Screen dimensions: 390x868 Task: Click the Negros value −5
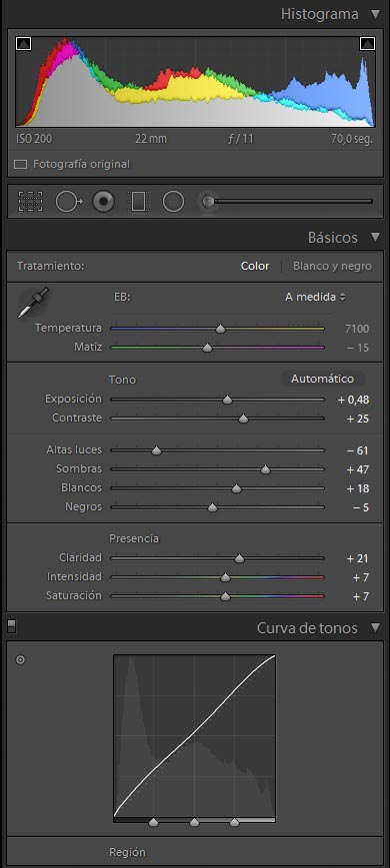coord(361,507)
